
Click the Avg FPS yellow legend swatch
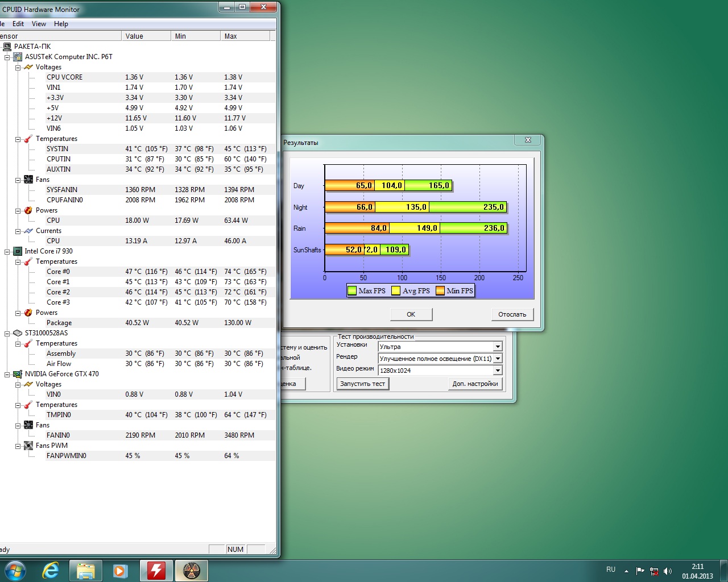(396, 291)
